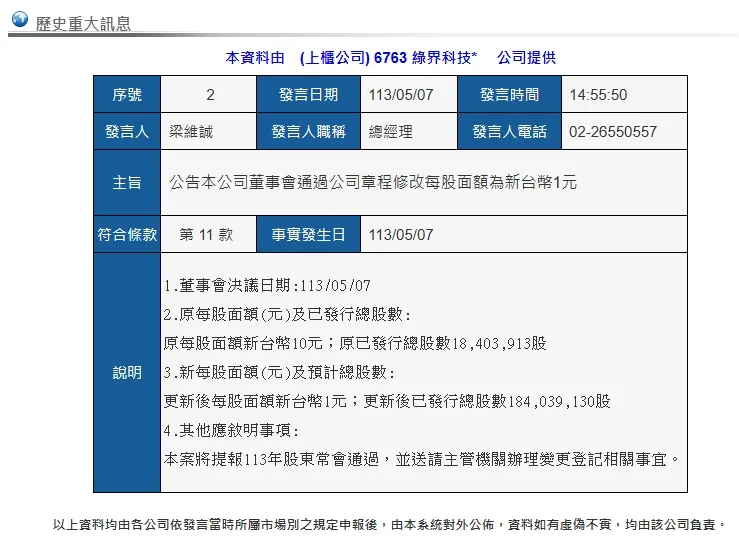Select the line with 18,403,913股
739x547 pixels.
(x=355, y=343)
